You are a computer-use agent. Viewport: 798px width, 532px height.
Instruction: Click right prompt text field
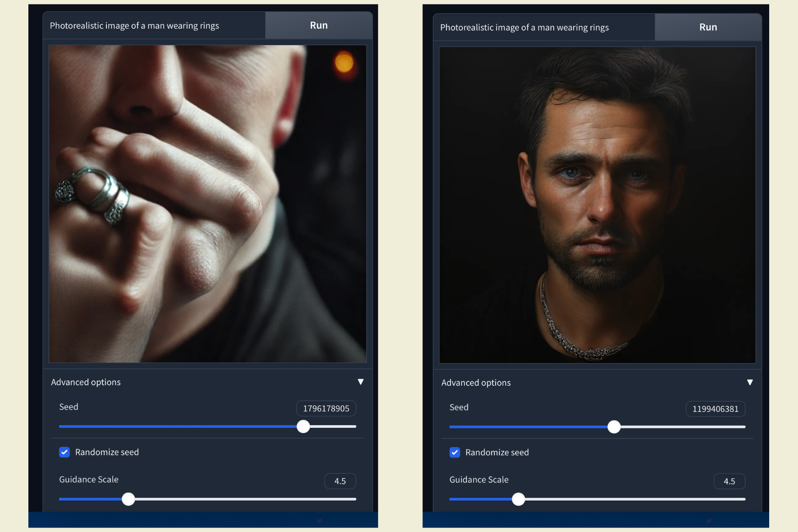pos(544,27)
